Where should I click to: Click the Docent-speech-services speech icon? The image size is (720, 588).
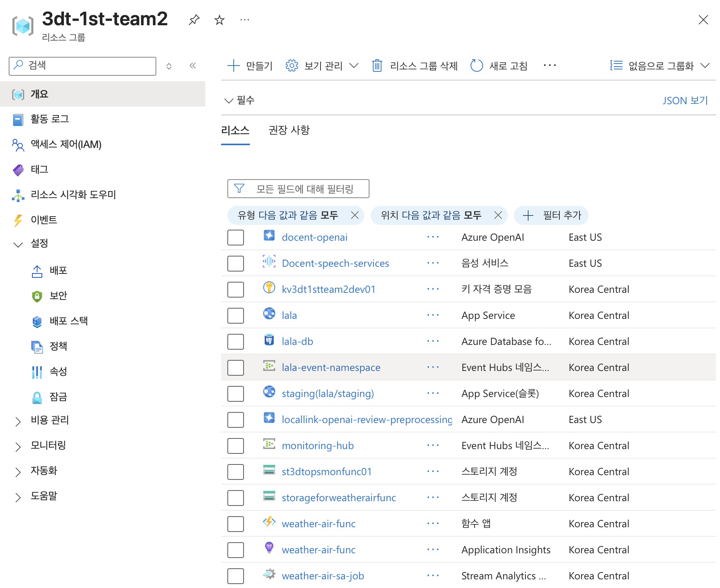coord(269,261)
